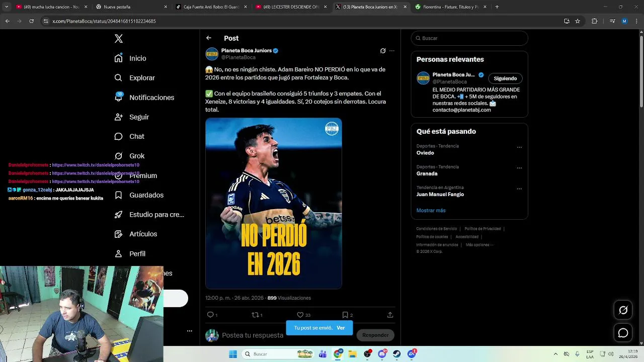Viewport: 644px width, 362px height.
Task: Click the repost icon under the post
Action: pyautogui.click(x=255, y=315)
